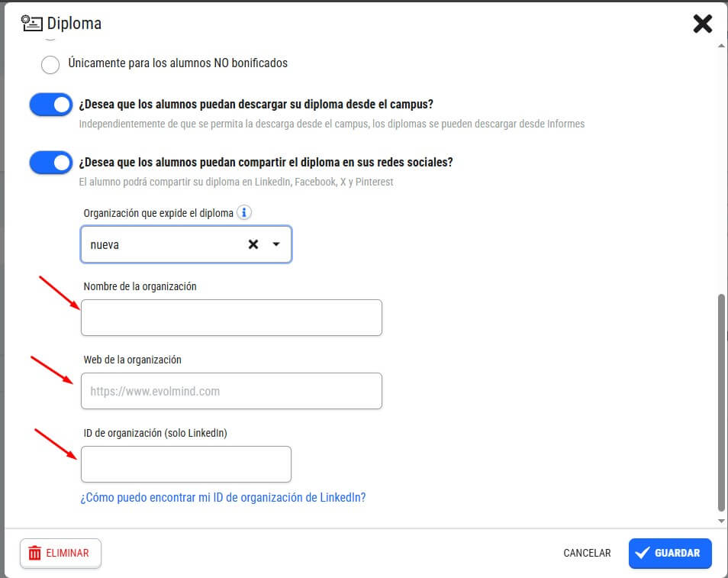Close the Diploma dialog with X icon
Viewport: 728px width, 578px height.
[703, 24]
